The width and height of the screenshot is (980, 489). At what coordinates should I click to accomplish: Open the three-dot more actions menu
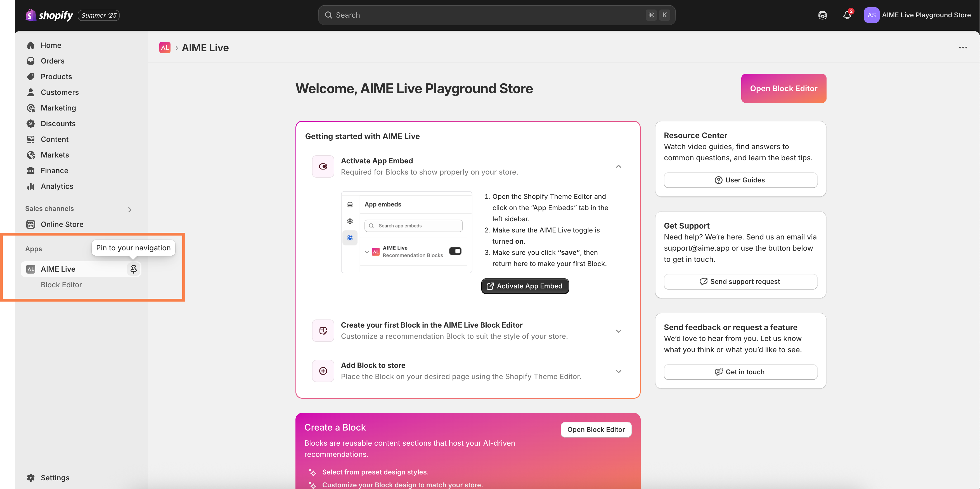(x=963, y=48)
